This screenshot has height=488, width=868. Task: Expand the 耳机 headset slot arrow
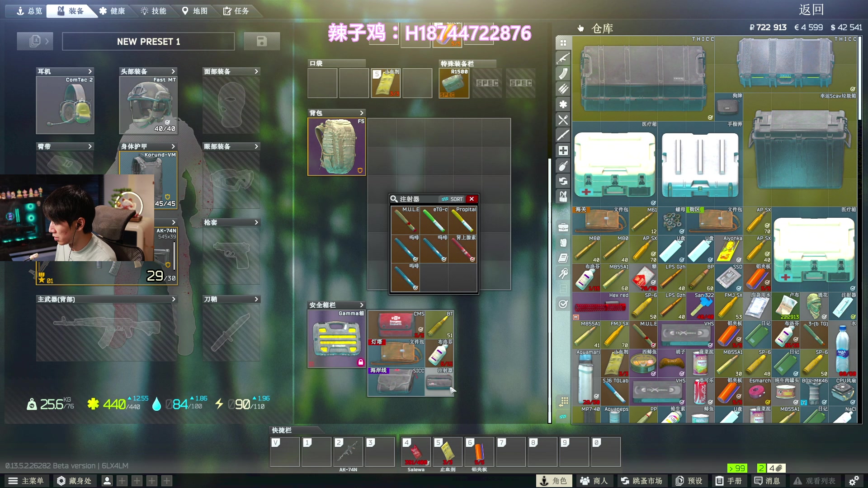click(x=90, y=71)
